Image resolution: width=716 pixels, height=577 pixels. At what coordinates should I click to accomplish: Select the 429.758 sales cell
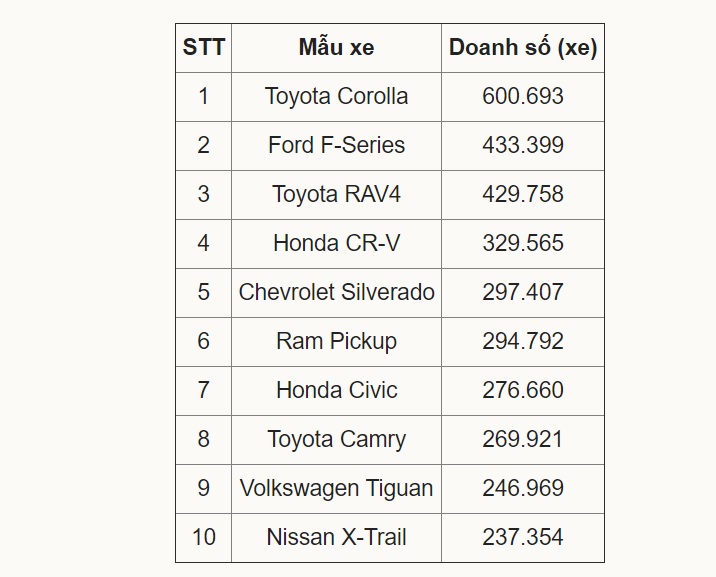[522, 194]
